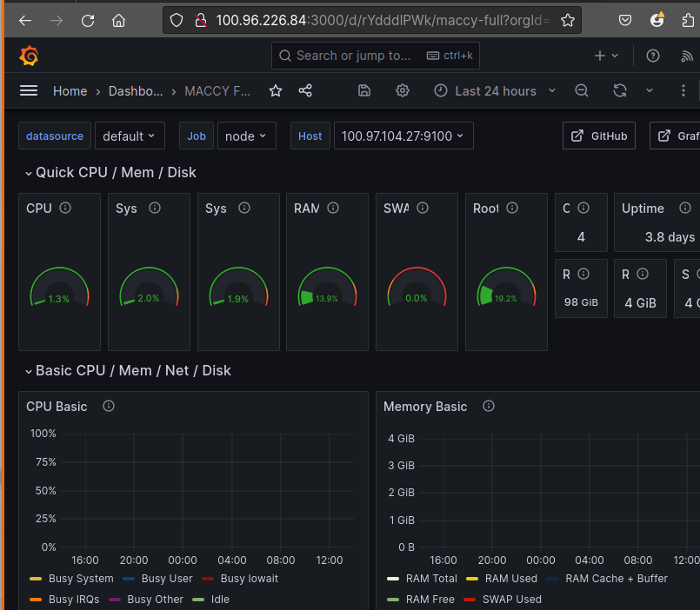Open the Grafana hamburger menu
The image size is (700, 610).
29,91
